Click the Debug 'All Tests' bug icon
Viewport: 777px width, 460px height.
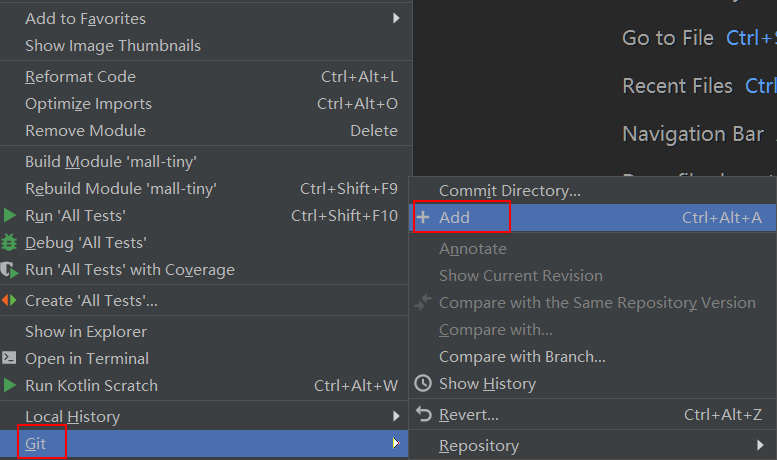click(9, 242)
